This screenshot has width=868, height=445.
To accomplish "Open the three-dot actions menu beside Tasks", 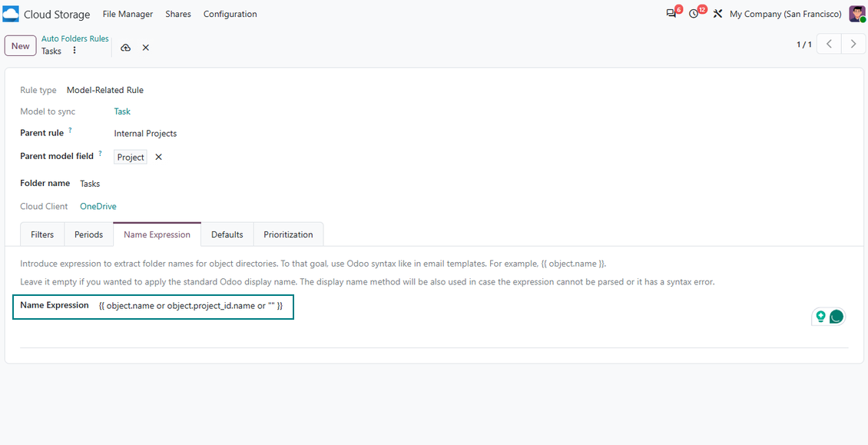I will pyautogui.click(x=75, y=51).
